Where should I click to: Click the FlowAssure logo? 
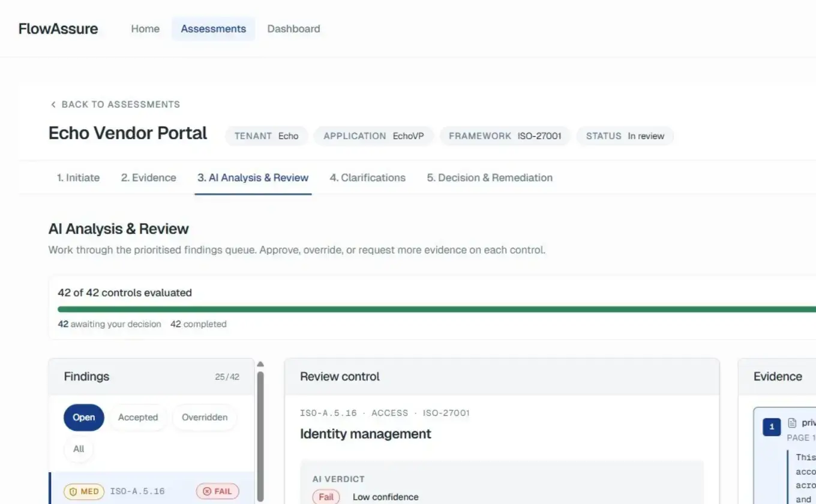[58, 29]
